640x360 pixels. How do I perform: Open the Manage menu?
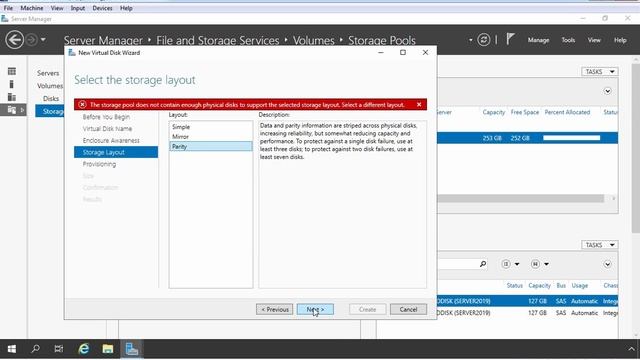coord(538,40)
